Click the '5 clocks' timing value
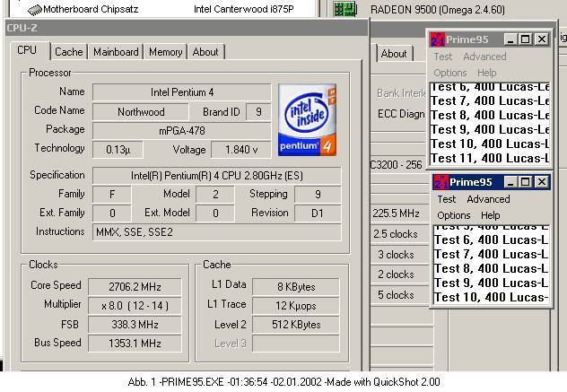This screenshot has height=392, width=567. point(396,295)
